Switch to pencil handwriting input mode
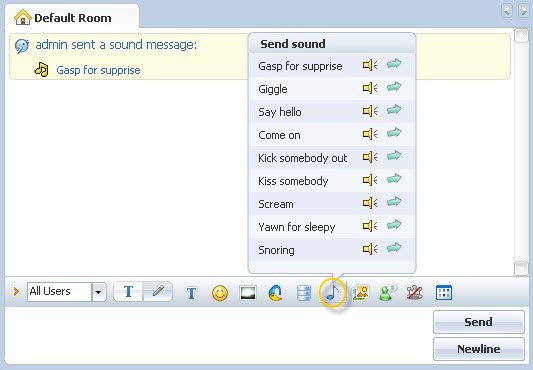 pos(158,291)
